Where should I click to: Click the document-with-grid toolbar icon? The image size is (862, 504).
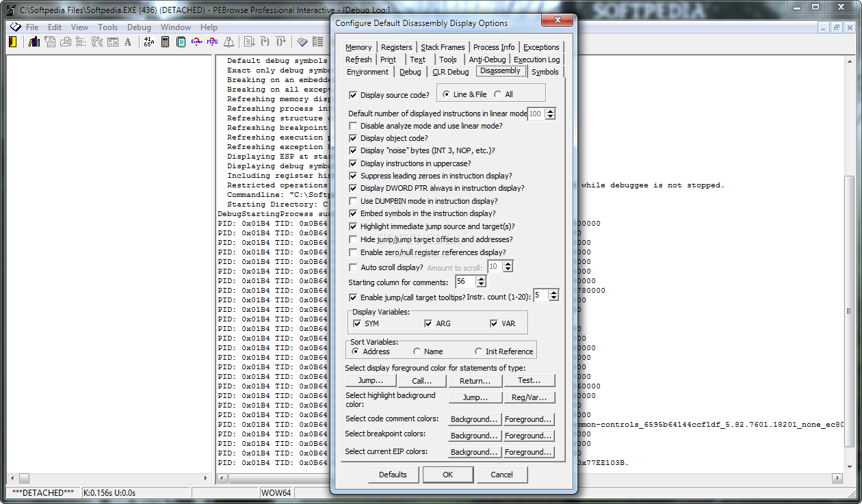50,42
